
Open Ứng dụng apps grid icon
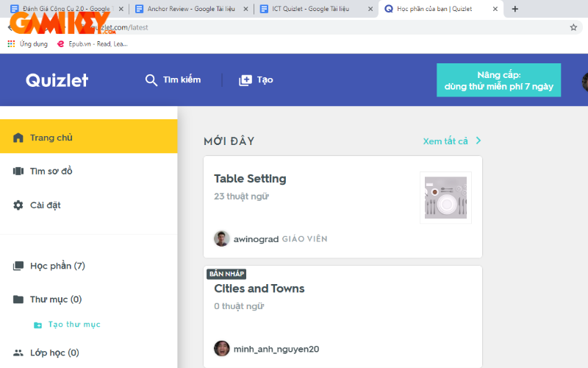[x=11, y=44]
